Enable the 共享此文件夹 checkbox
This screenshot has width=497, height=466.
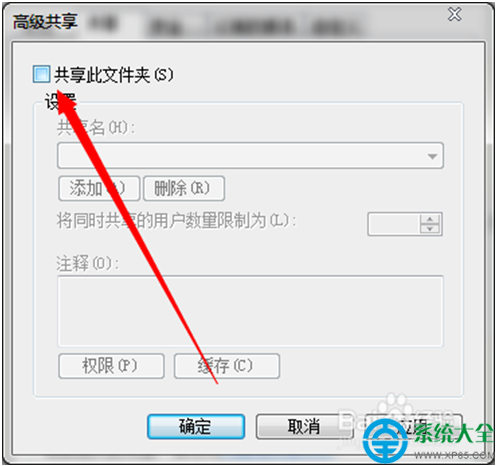41,74
